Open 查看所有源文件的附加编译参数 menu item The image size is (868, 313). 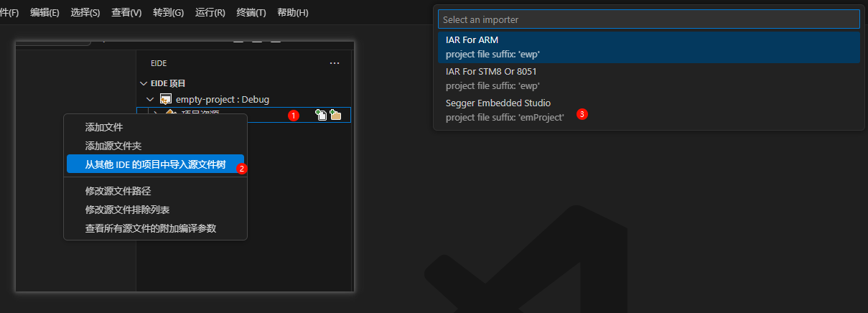[x=151, y=228]
